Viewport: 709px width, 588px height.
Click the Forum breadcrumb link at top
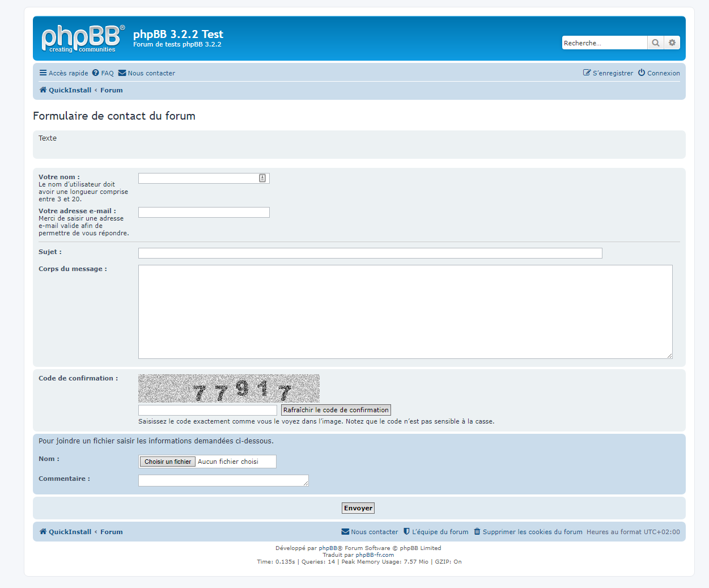pos(112,90)
